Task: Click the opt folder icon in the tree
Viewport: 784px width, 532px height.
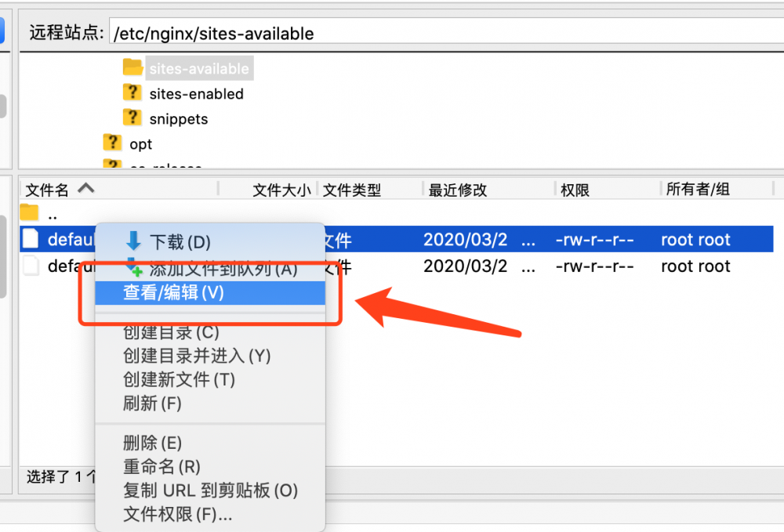Action: (111, 143)
